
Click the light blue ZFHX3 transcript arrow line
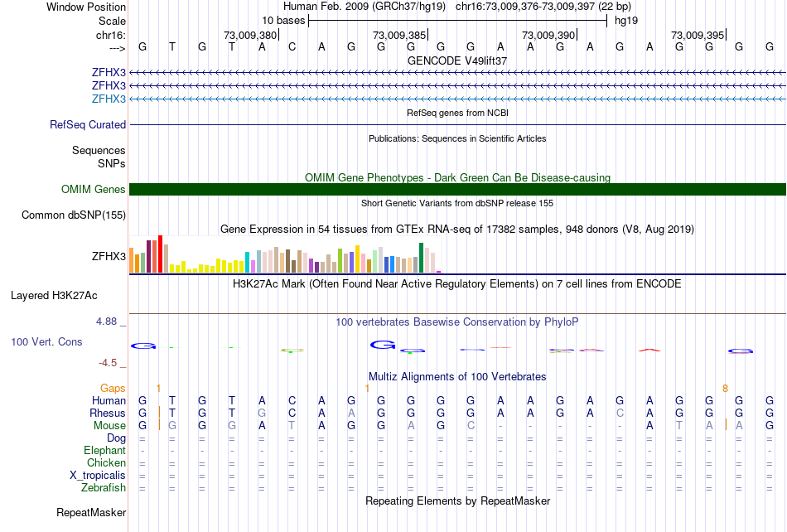click(x=458, y=99)
